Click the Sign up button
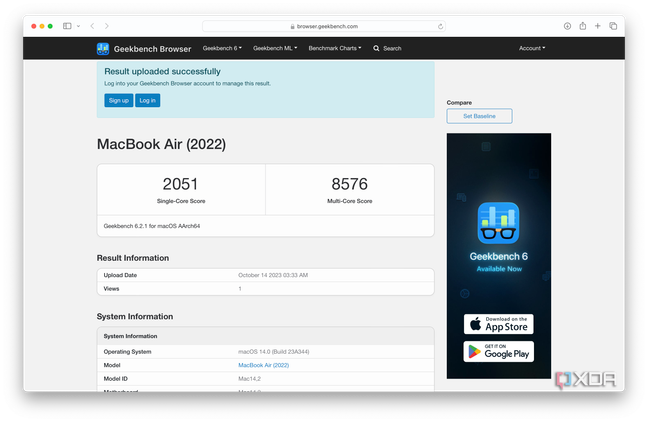648x422 pixels. pos(119,100)
